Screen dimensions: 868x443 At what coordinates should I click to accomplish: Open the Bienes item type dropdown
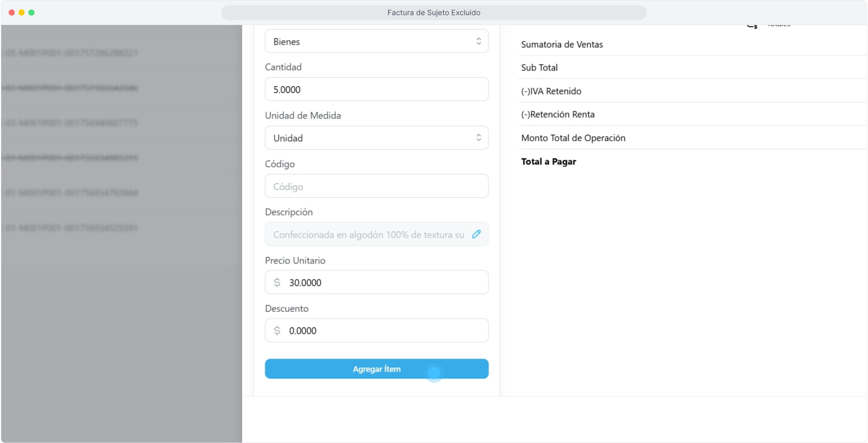[376, 41]
